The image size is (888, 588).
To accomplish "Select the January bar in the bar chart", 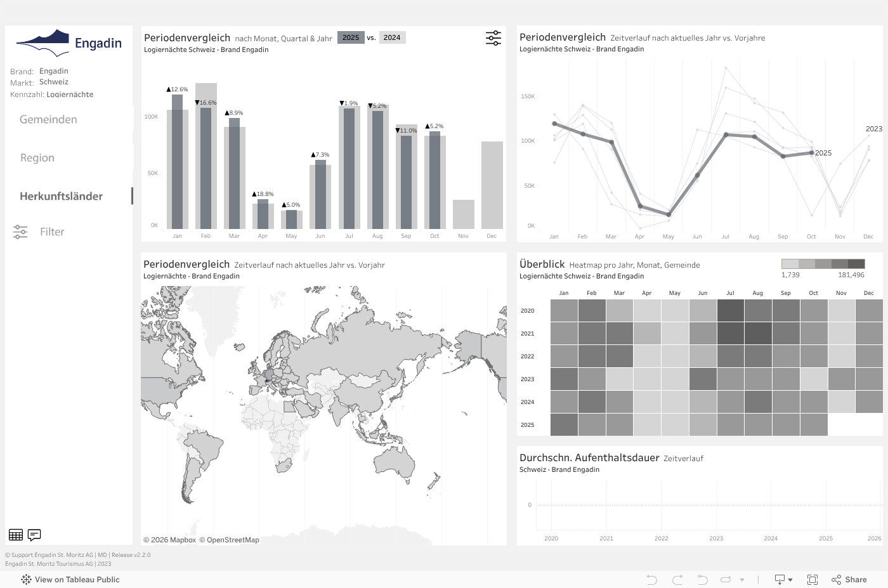I will pyautogui.click(x=177, y=161).
